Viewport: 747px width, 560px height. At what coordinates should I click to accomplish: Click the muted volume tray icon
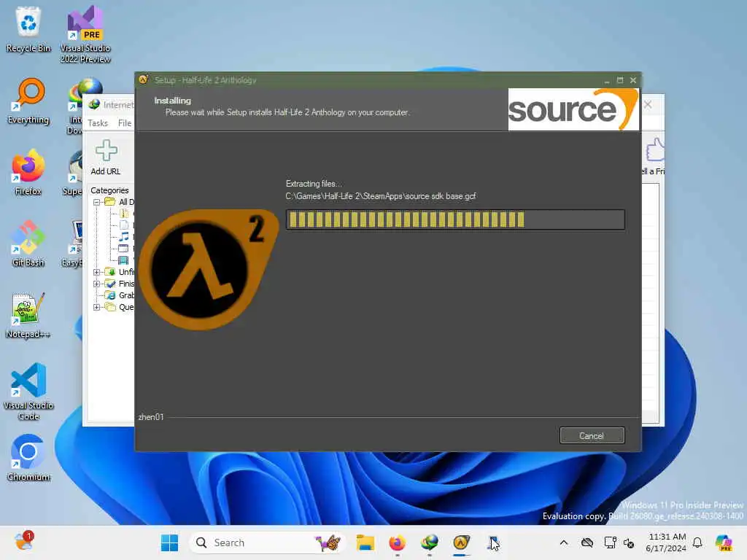[629, 542]
